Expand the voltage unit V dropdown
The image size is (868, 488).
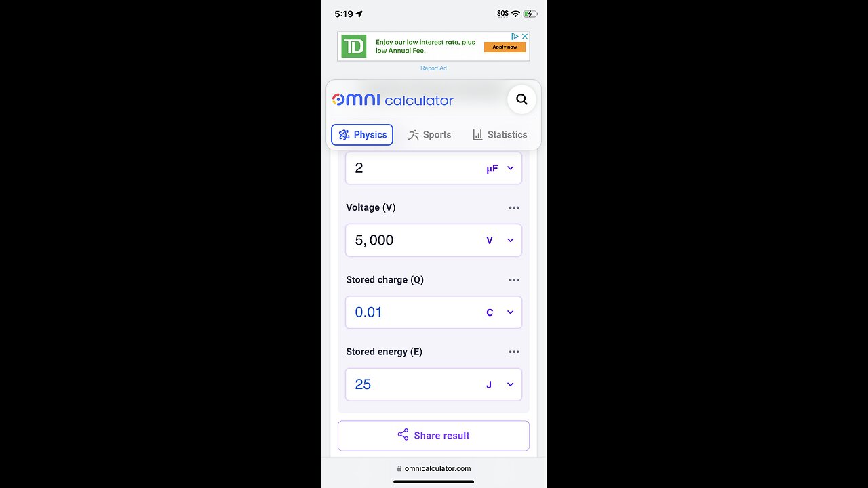pyautogui.click(x=500, y=240)
